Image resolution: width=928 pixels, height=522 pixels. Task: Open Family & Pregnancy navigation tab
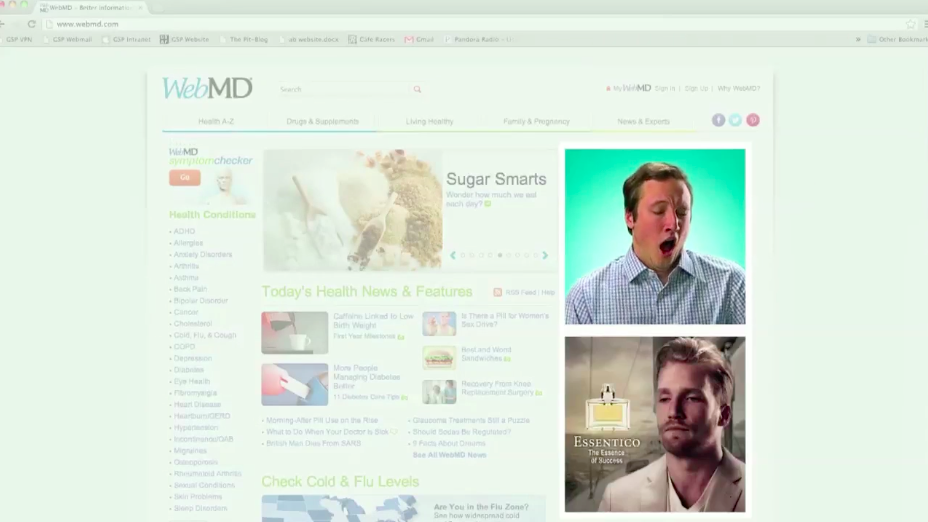coord(536,121)
